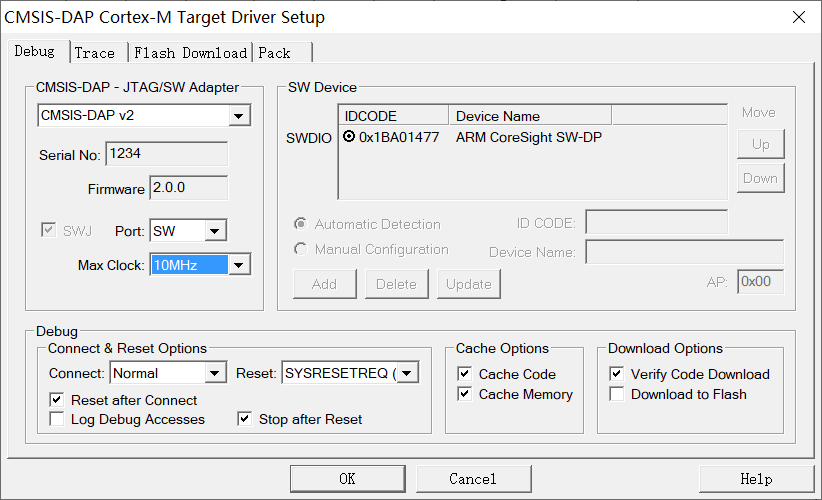Image resolution: width=822 pixels, height=500 pixels.
Task: Enable Download to Flash checkbox
Action: click(x=616, y=394)
